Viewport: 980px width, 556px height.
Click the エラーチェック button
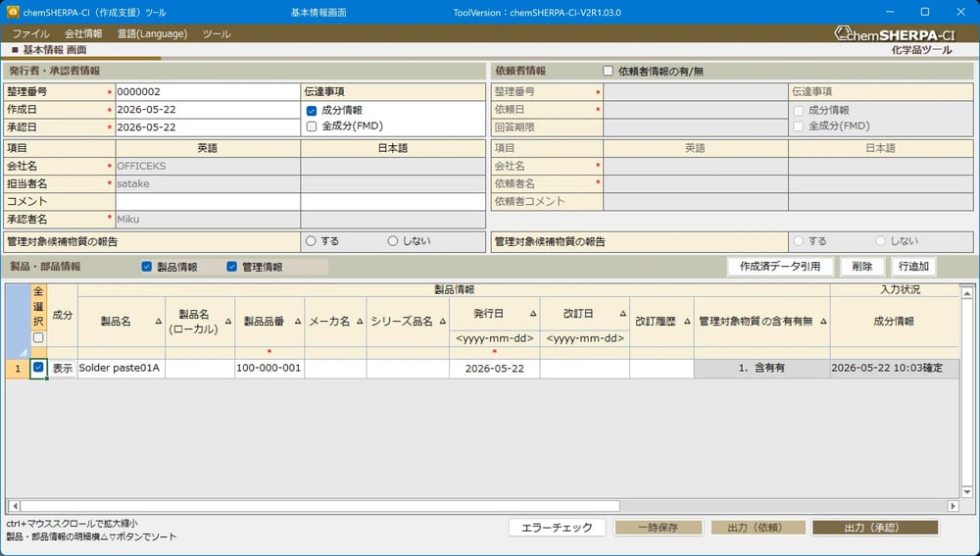tap(557, 528)
